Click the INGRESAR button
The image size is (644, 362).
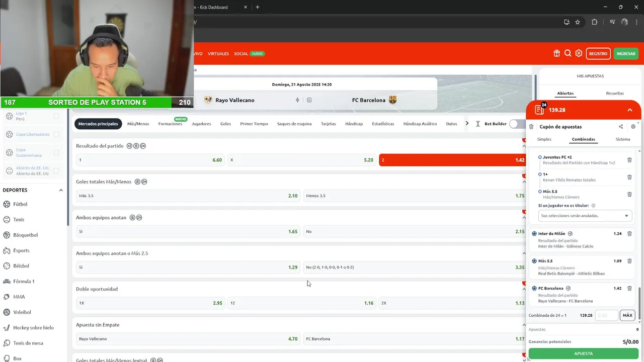(x=626, y=53)
